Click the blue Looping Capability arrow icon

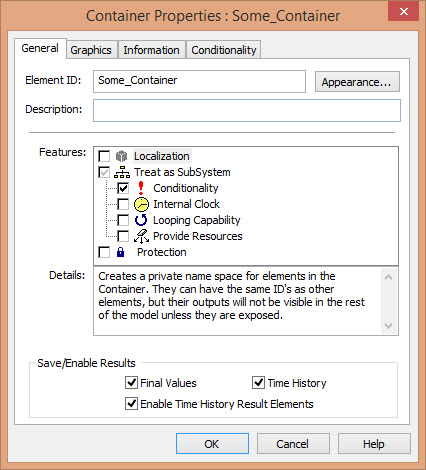[x=141, y=220]
